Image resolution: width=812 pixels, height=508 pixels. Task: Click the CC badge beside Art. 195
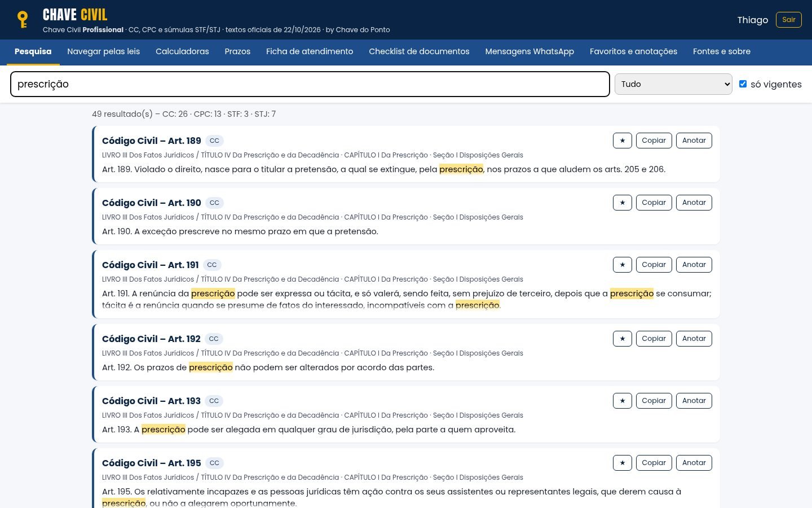[214, 463]
